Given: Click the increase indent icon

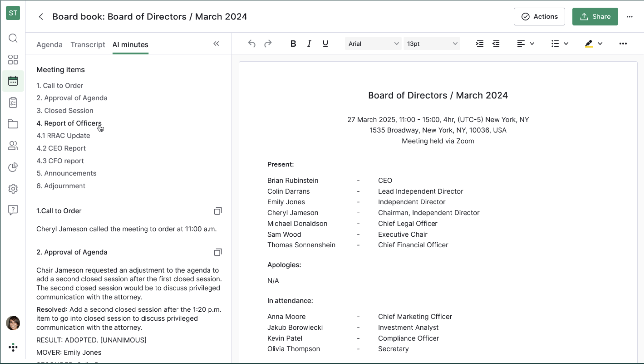Looking at the screenshot, I should [480, 44].
